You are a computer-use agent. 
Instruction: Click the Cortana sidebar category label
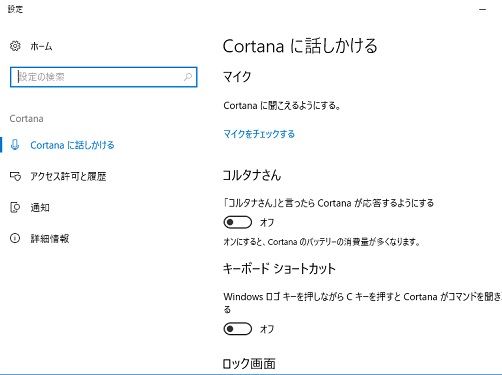(26, 119)
